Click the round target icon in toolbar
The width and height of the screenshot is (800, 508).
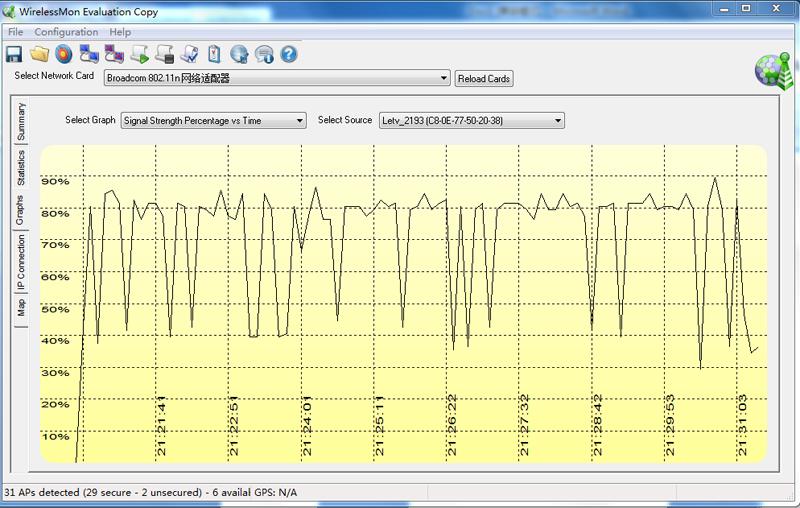(x=64, y=54)
